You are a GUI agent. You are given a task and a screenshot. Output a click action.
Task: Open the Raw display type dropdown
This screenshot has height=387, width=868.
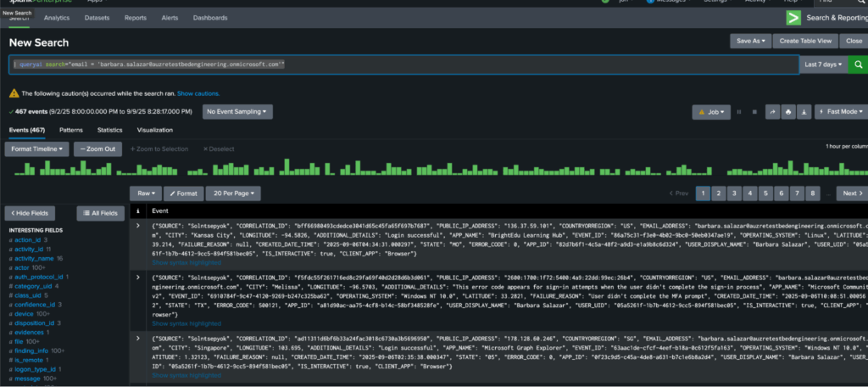click(x=146, y=193)
